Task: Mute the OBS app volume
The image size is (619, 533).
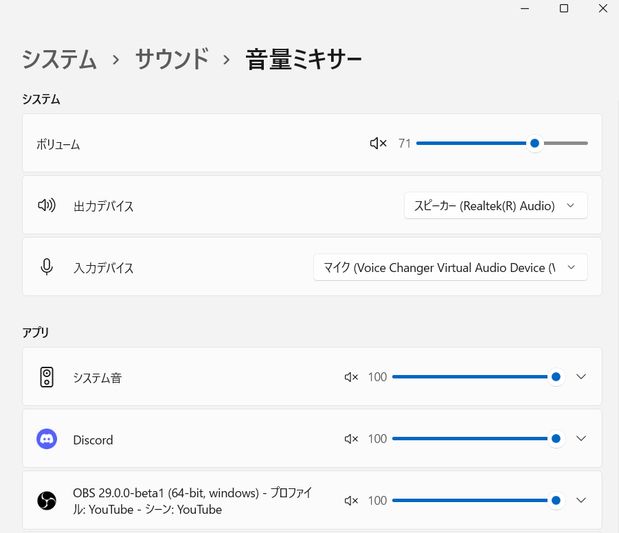Action: point(351,501)
